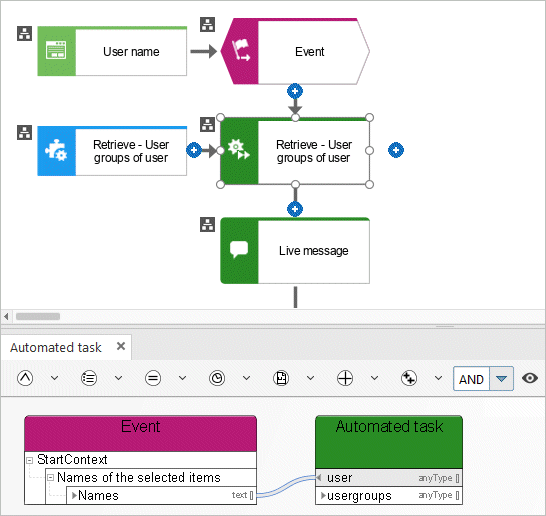Click assignment icon beside Live message

pos(208,225)
